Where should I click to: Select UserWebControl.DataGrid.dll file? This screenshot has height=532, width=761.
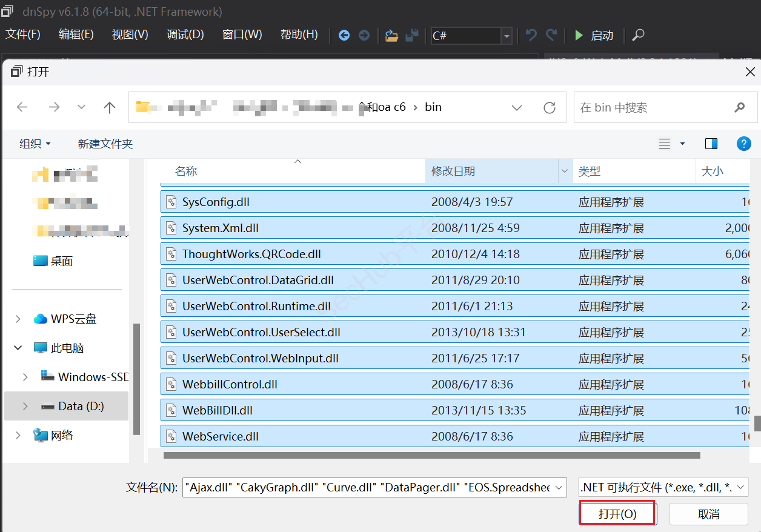454,280
